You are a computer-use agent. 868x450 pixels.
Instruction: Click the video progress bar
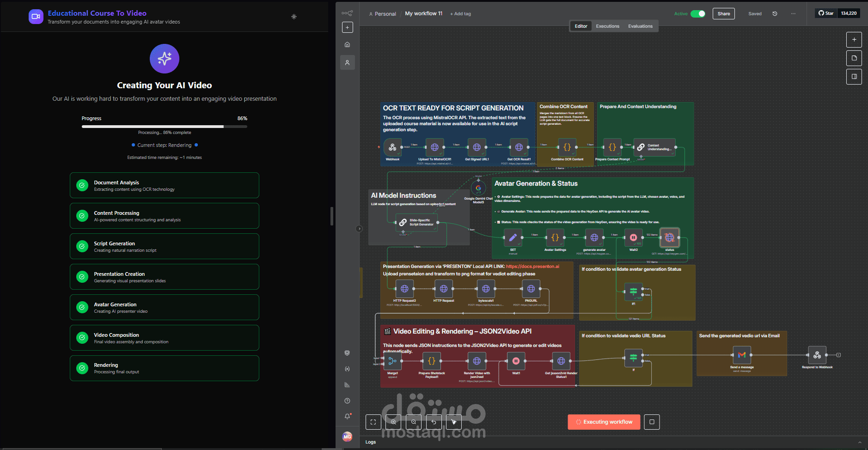pos(165,127)
